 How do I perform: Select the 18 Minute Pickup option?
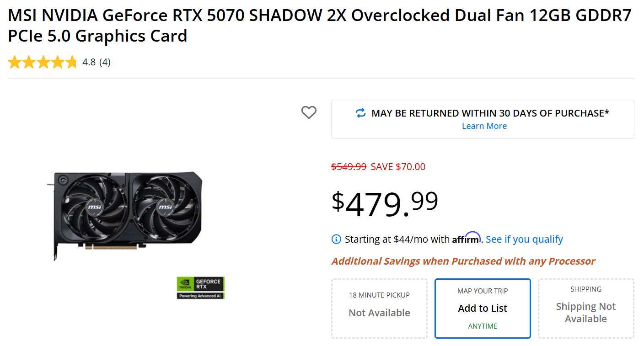379,308
